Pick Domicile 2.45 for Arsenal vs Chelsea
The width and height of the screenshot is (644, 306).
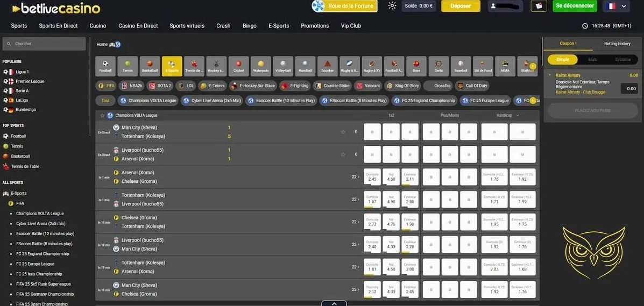(372, 177)
